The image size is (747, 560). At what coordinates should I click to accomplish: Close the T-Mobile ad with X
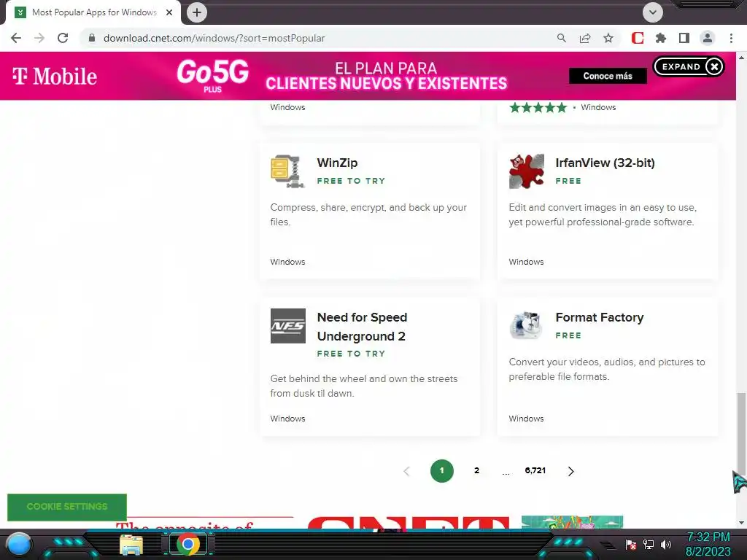(714, 66)
